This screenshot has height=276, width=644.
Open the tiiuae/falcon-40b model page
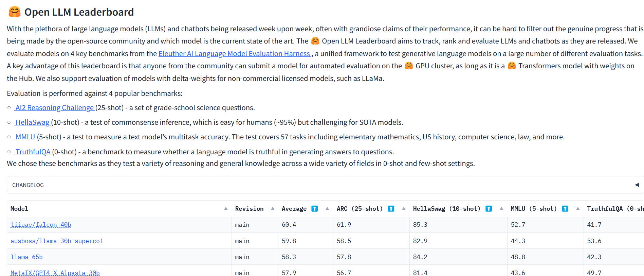pos(41,225)
